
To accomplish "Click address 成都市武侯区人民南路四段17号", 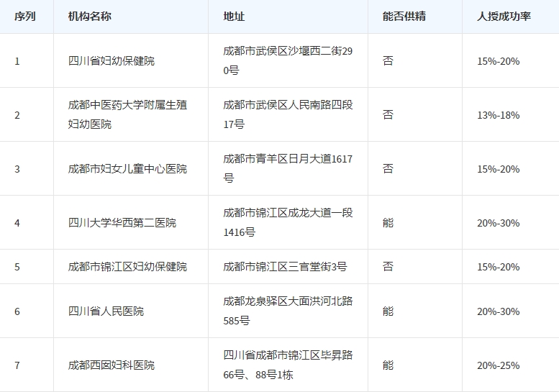I will point(288,114).
